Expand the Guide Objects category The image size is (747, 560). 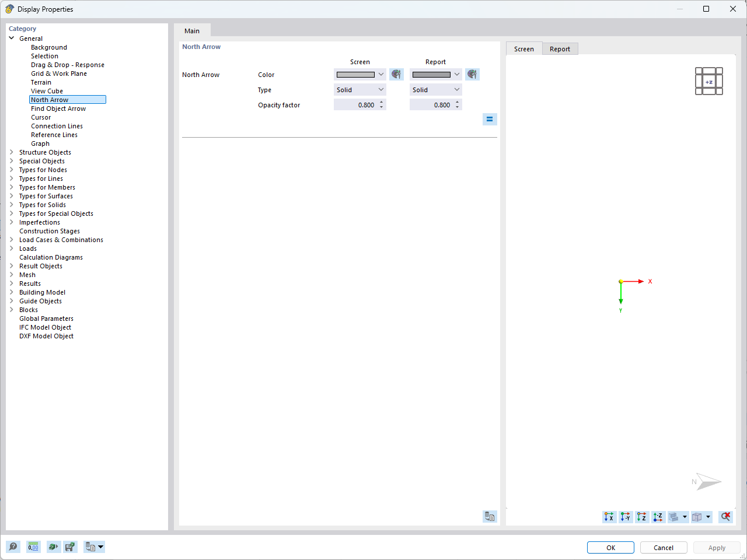pos(12,301)
